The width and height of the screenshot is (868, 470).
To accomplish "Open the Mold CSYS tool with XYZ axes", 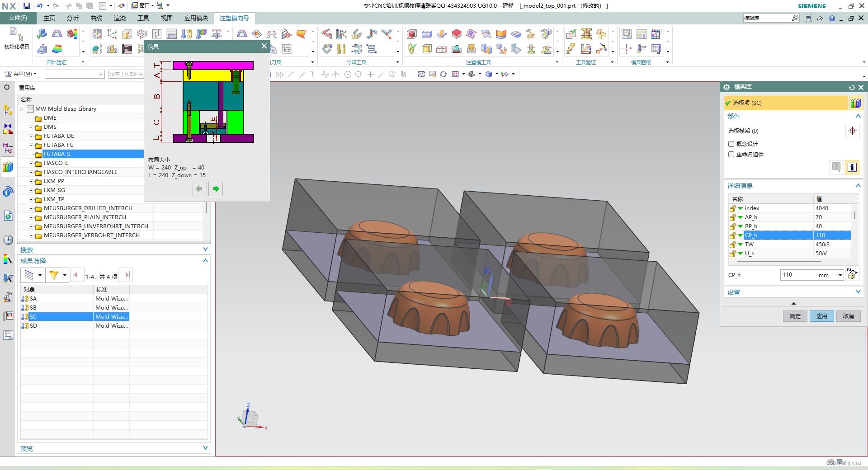I will point(112,34).
